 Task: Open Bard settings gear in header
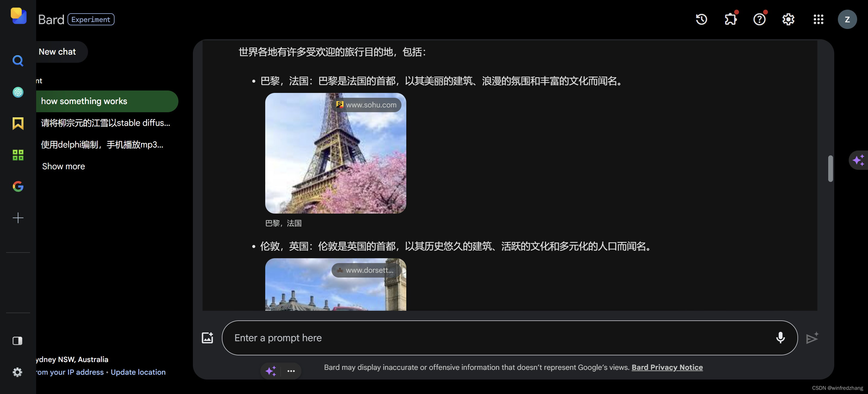788,19
